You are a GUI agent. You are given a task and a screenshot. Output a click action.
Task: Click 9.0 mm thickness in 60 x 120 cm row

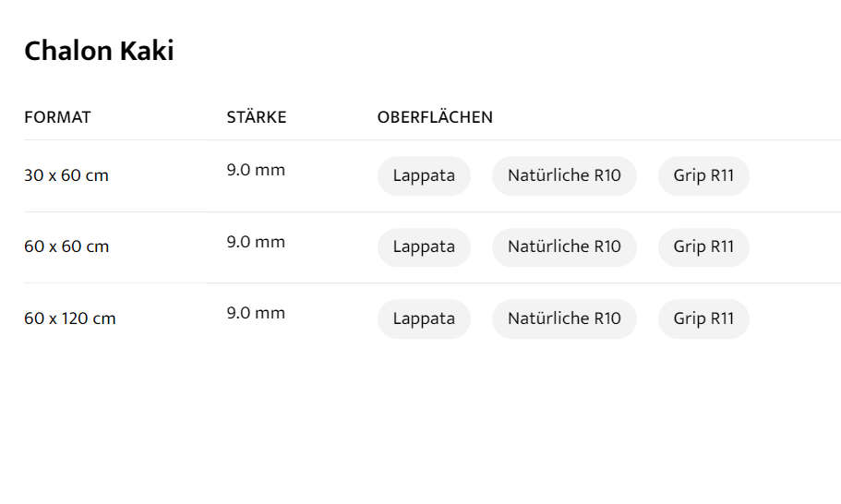coord(256,313)
